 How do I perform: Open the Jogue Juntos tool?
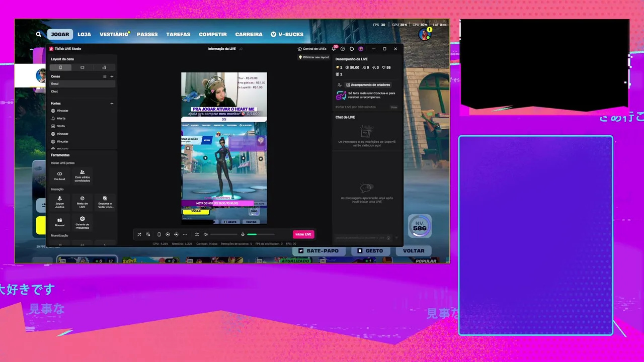[x=60, y=202]
